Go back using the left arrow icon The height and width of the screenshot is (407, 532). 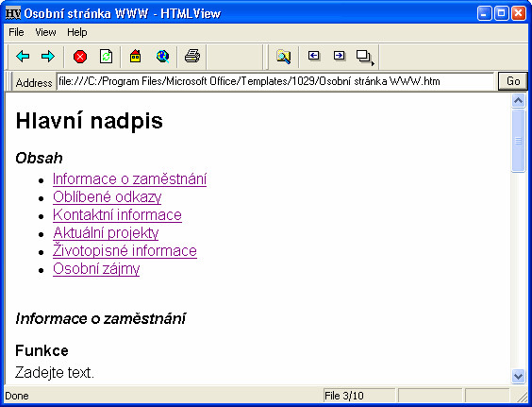[x=23, y=56]
